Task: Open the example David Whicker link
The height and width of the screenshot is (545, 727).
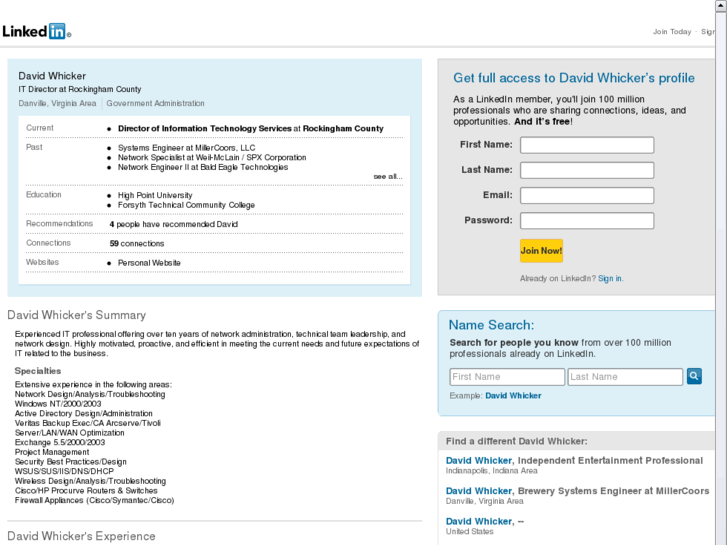Action: [x=513, y=396]
